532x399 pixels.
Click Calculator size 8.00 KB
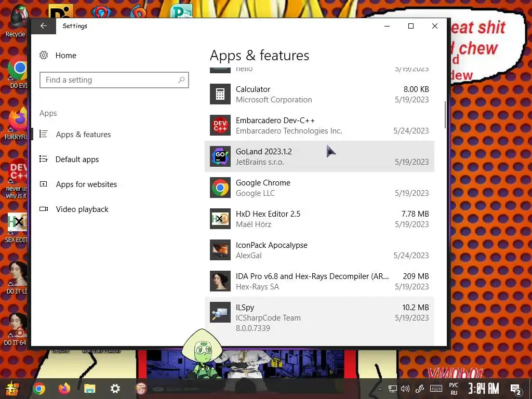416,89
